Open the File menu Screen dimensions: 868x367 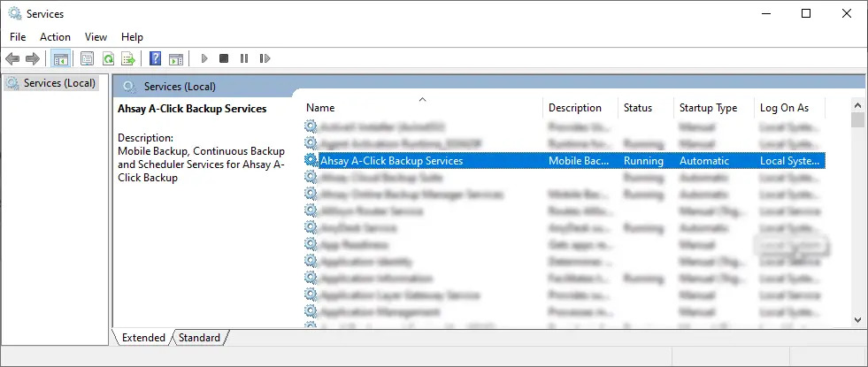coord(18,37)
